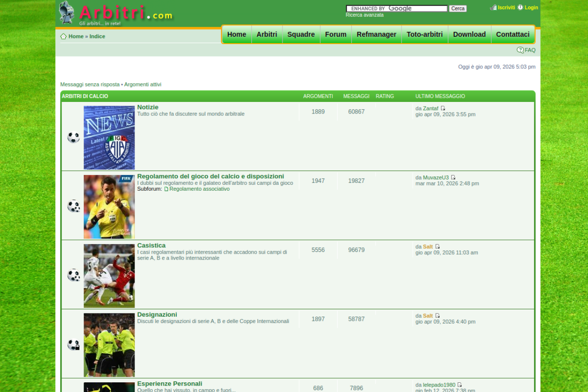
Task: Click the Notizie message count 60867
Action: [x=356, y=112]
